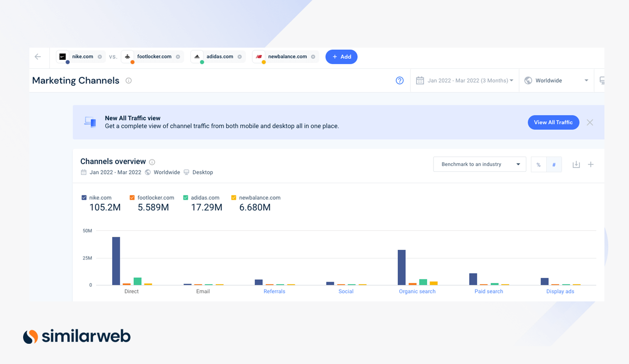Open the help question mark icon
Screen dimensions: 629x364
[x=400, y=80]
